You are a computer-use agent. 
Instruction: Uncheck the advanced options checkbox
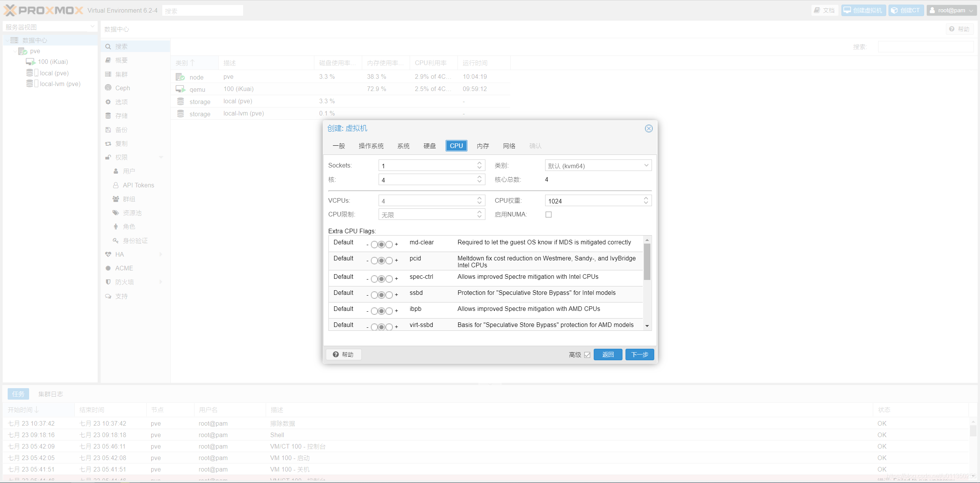pos(587,355)
